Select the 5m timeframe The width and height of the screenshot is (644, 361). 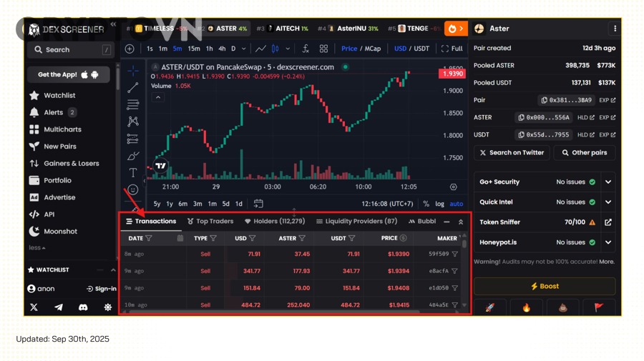(177, 49)
